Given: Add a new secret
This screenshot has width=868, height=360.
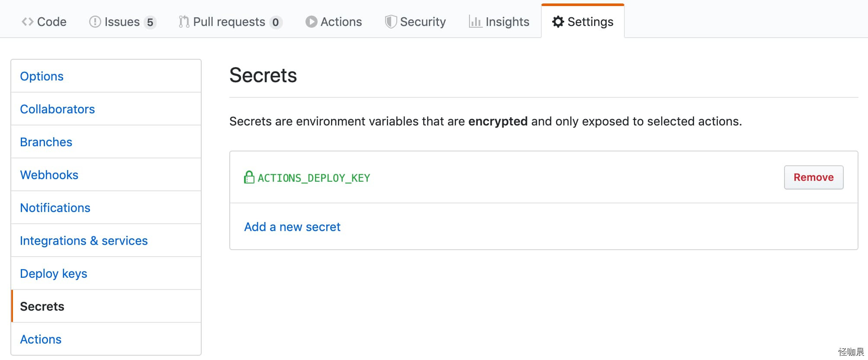Looking at the screenshot, I should [292, 227].
